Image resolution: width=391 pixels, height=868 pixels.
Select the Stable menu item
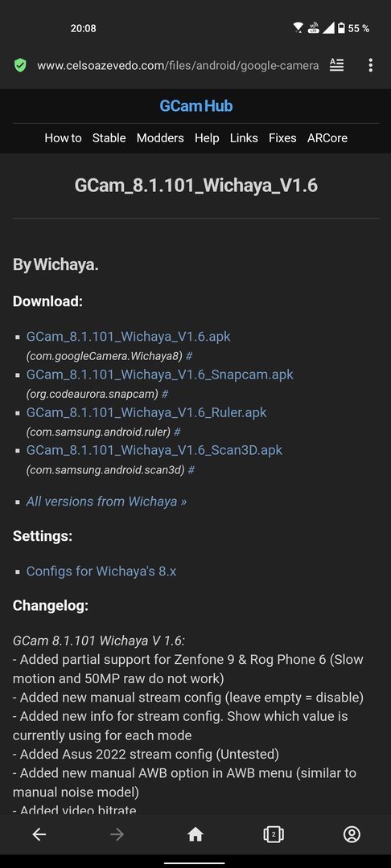click(x=109, y=138)
